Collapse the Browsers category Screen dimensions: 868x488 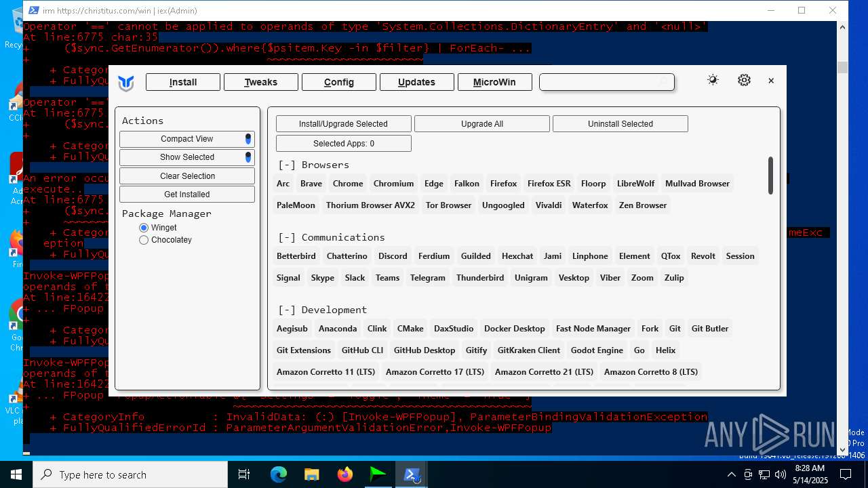pyautogui.click(x=313, y=165)
